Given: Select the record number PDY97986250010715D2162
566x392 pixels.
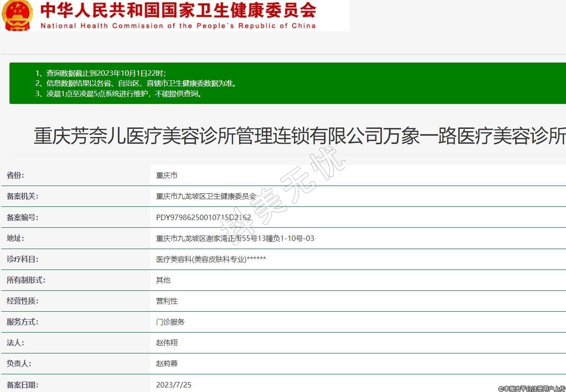Looking at the screenshot, I should click(x=203, y=217).
